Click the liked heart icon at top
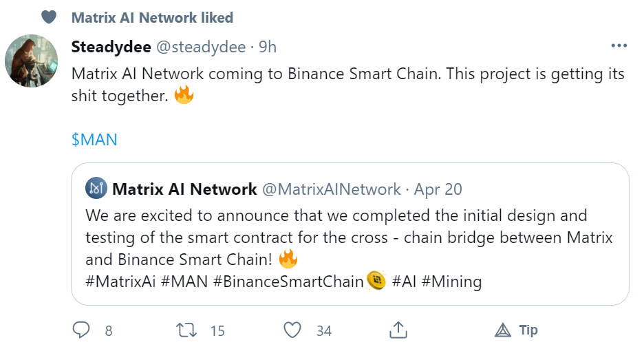Viewport: 644px width, 349px height. point(49,17)
